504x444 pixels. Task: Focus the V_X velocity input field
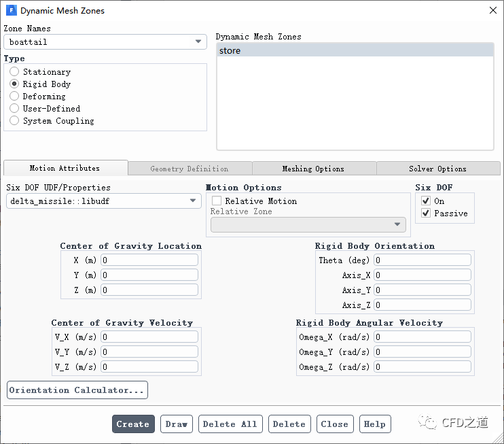click(149, 337)
